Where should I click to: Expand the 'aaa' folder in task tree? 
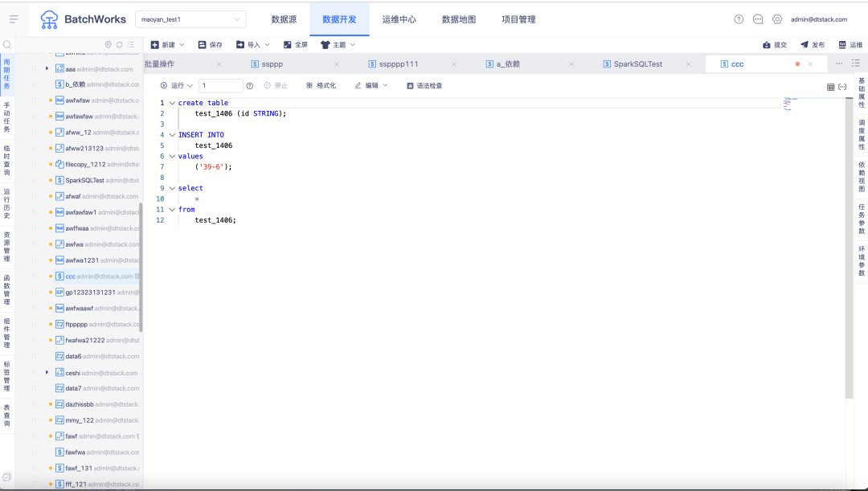pos(47,69)
